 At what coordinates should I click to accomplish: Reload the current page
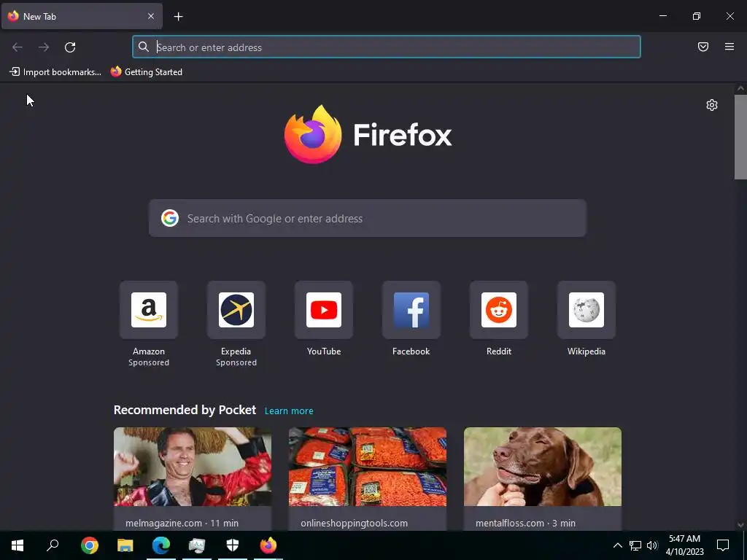[x=70, y=47]
